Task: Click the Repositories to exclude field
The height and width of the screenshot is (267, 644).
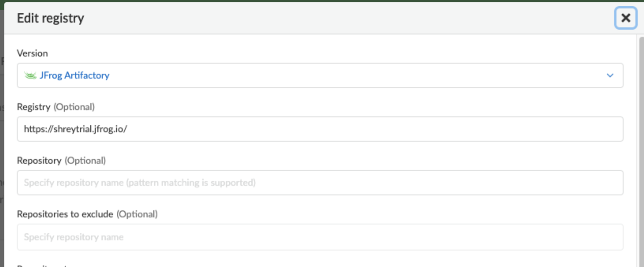Action: click(x=320, y=237)
